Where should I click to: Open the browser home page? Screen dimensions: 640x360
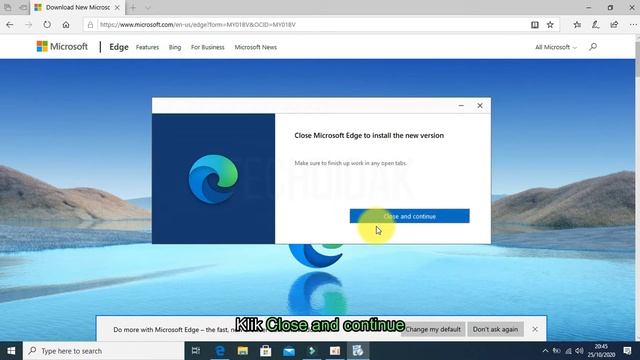66,24
